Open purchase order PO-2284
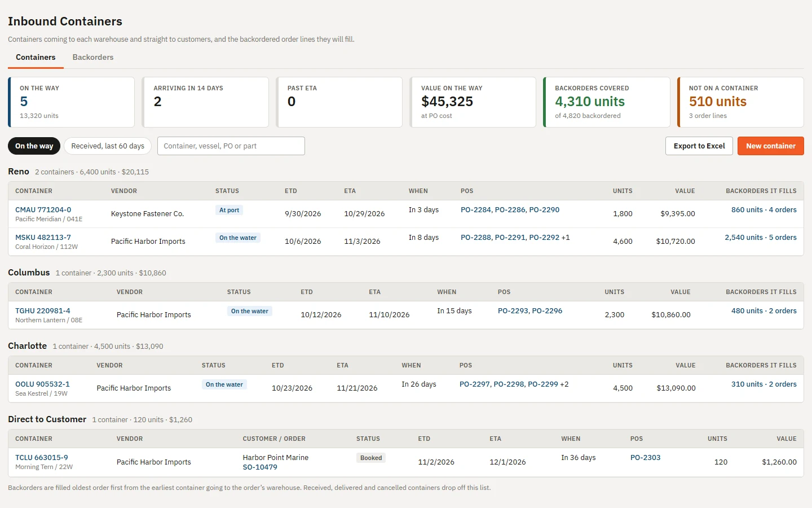The image size is (812, 508). 475,210
